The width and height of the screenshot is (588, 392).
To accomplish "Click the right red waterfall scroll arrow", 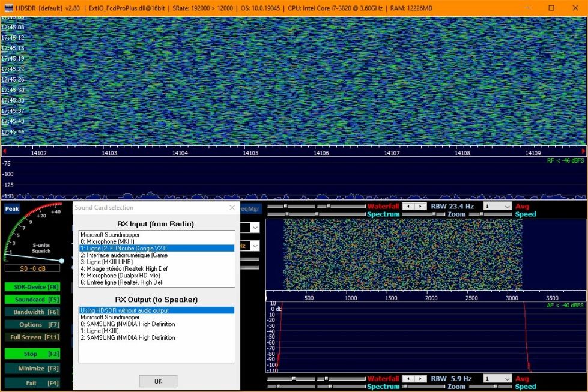I will pos(584,151).
